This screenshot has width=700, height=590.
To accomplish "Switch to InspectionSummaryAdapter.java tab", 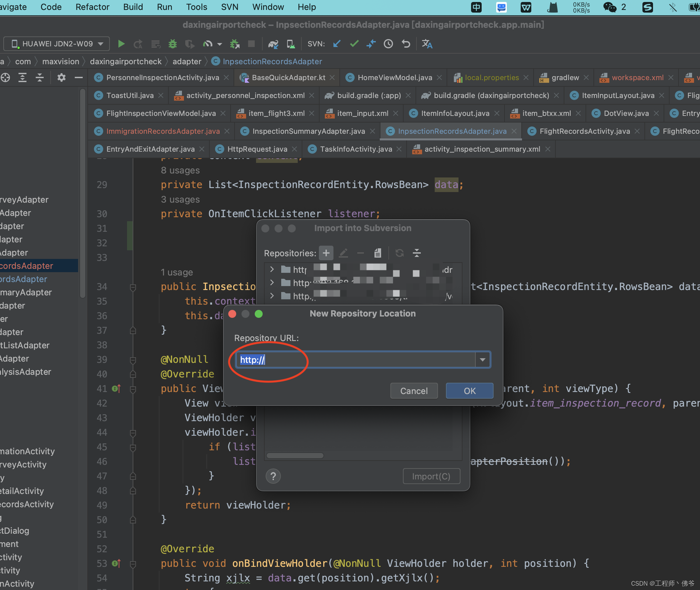I will point(308,131).
